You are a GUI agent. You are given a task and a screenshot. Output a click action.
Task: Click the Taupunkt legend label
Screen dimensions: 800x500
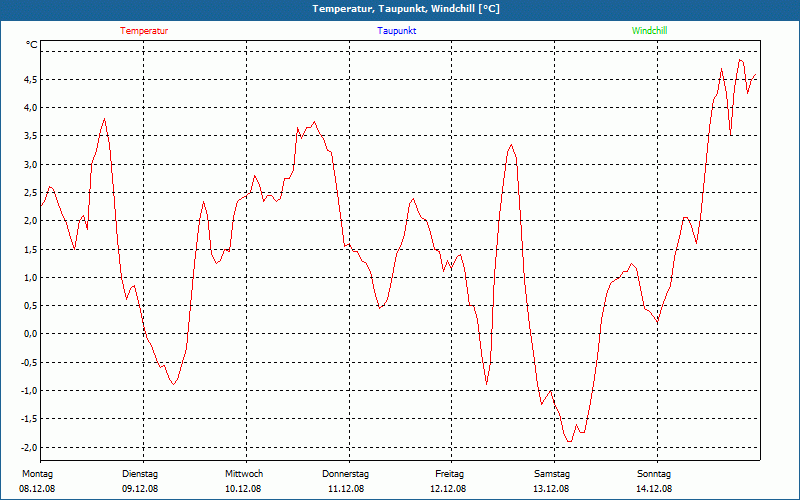(x=396, y=31)
